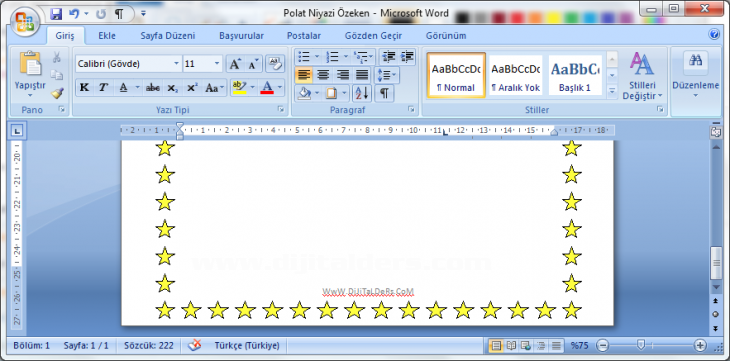Screen dimensions: 730x361
Task: Center align the text
Action: 323,75
